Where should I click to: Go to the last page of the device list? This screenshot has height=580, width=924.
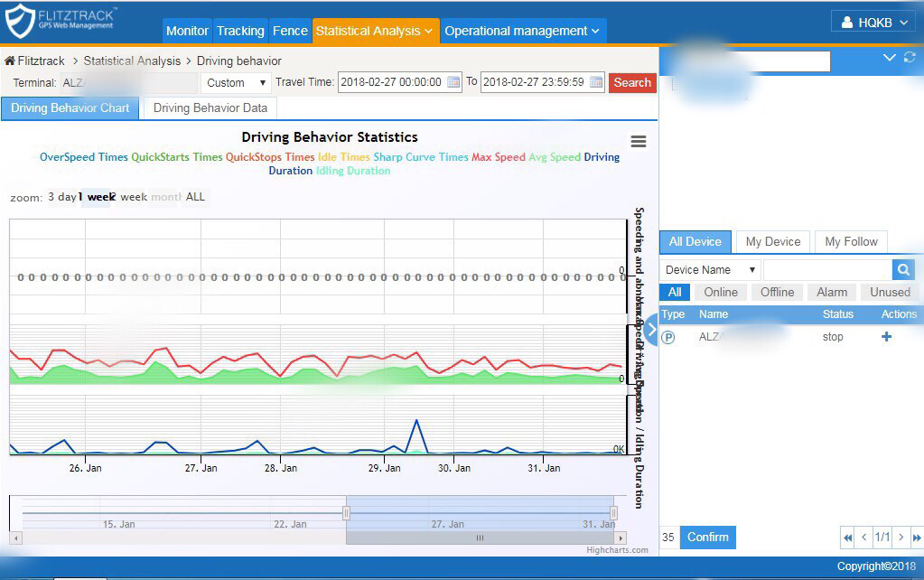click(917, 537)
